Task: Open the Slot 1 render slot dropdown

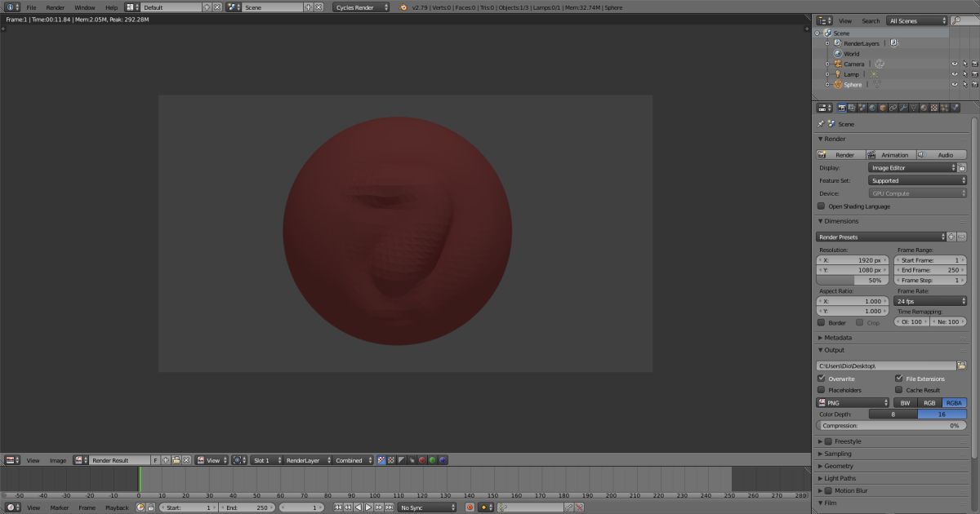Action: coord(267,460)
